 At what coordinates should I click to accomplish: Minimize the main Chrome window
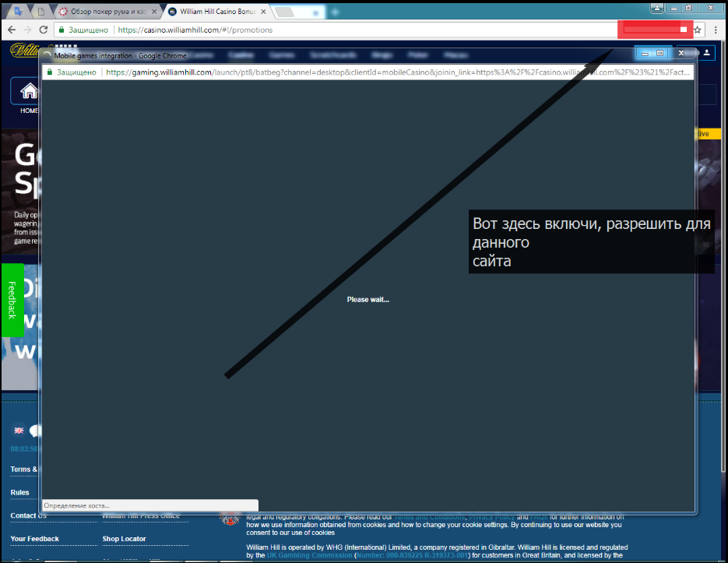673,8
